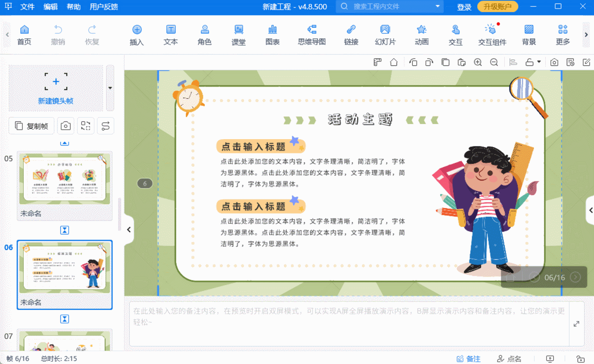Click the camera icon beside 复制帧

(66, 126)
